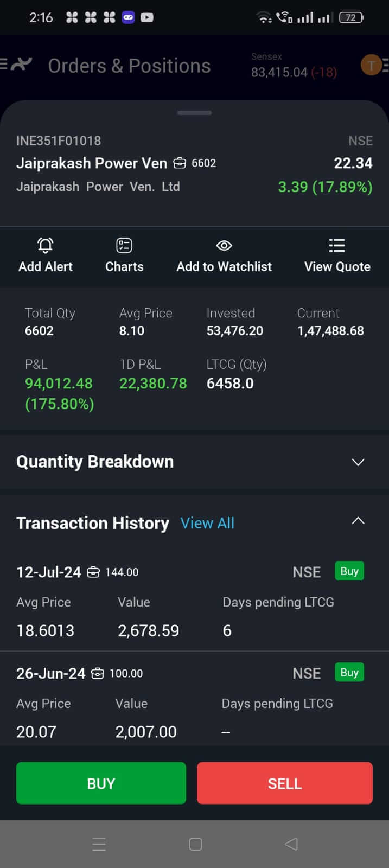Viewport: 389px width, 868px height.
Task: Expand the Quantity Breakdown section
Action: 358,462
